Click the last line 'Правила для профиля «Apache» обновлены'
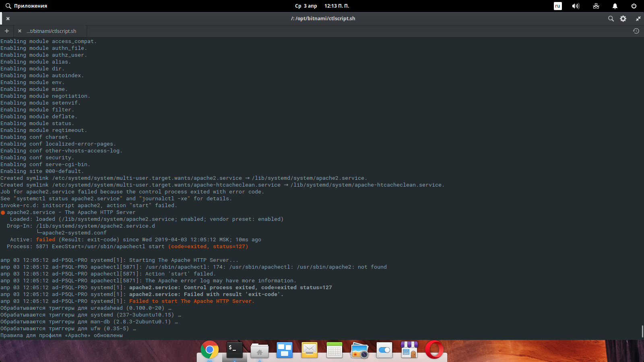This screenshot has height=362, width=644. pos(62,335)
